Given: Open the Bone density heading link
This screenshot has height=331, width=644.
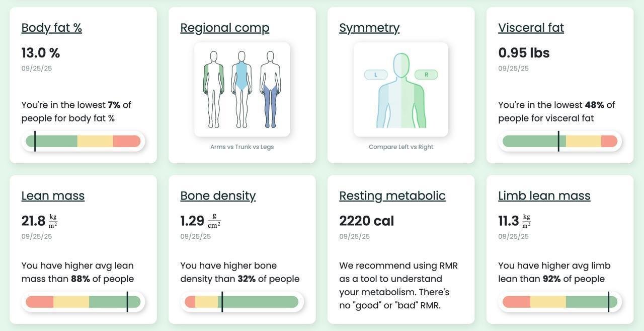Looking at the screenshot, I should coord(218,195).
